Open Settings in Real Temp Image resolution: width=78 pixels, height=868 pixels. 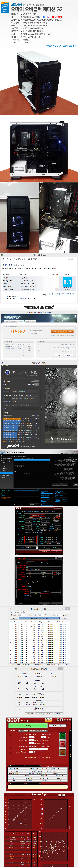click(58, 714)
